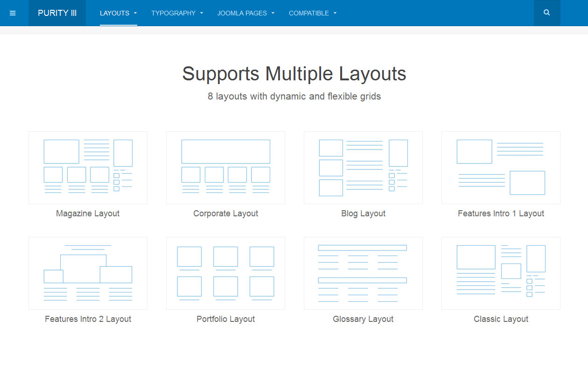
Task: Click the Classic Layout caption link
Action: [501, 319]
